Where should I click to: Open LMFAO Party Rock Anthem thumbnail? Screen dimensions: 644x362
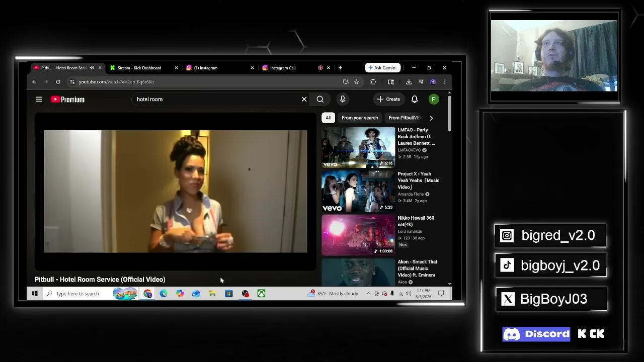tap(358, 147)
